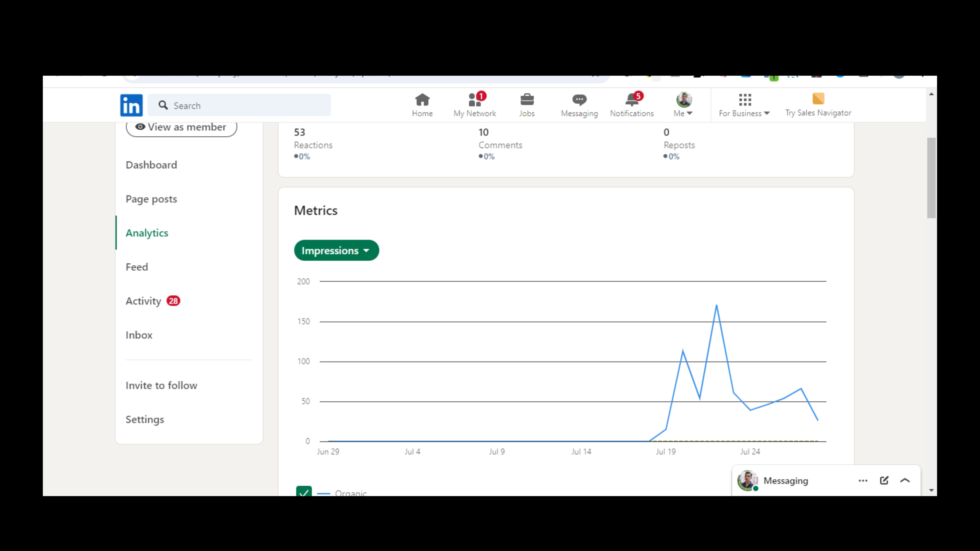The height and width of the screenshot is (551, 980).
Task: Open messaging panel options (three dots)
Action: click(x=863, y=481)
